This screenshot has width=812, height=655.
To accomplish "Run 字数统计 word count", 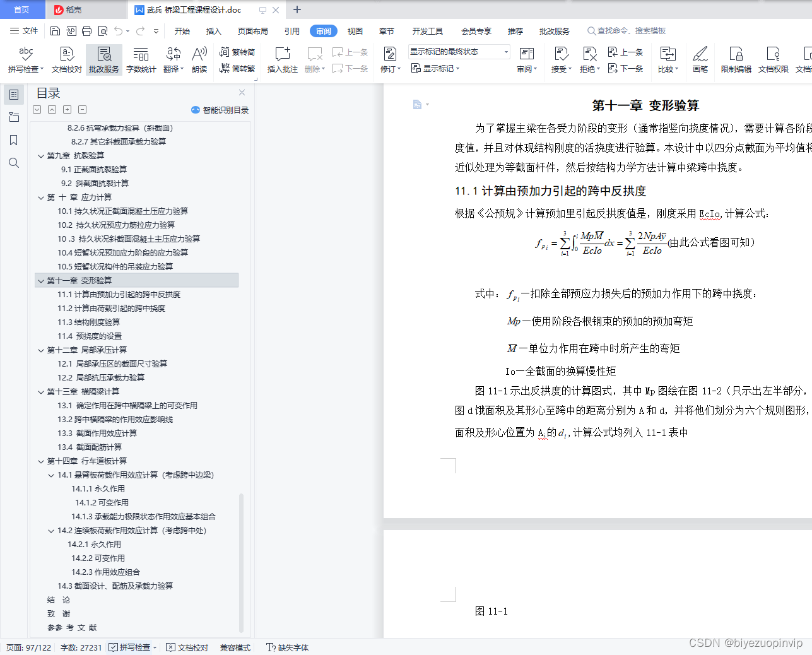I will tap(141, 60).
